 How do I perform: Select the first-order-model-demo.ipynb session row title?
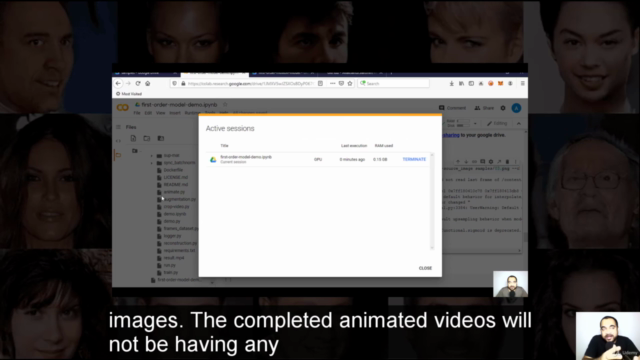246,157
